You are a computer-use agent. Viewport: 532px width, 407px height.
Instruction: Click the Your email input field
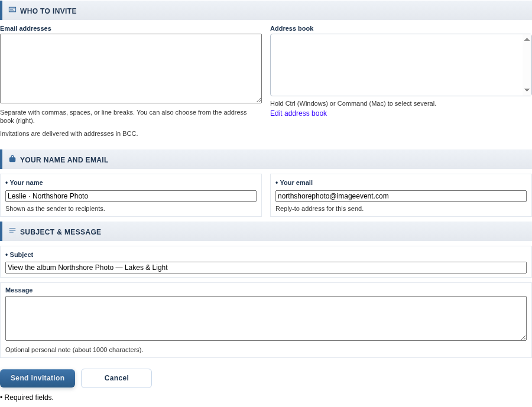401,196
